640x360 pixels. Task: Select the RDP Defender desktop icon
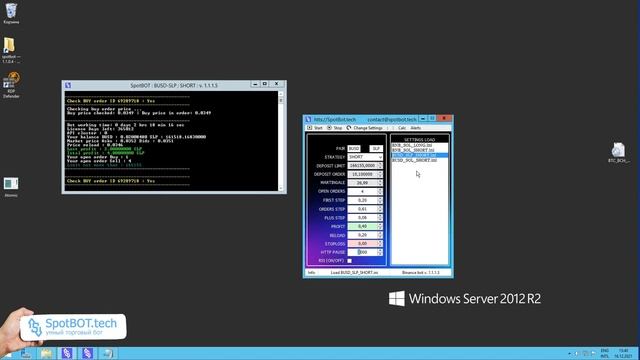pos(11,85)
